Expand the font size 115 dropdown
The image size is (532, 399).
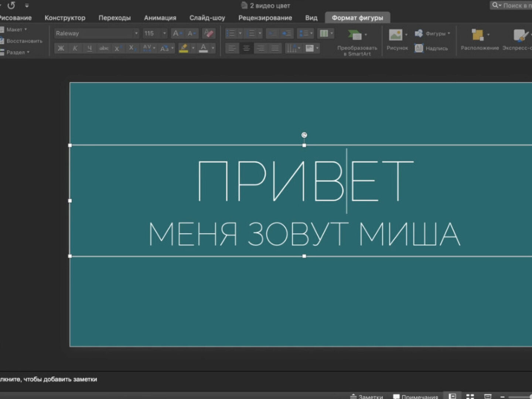coord(164,34)
